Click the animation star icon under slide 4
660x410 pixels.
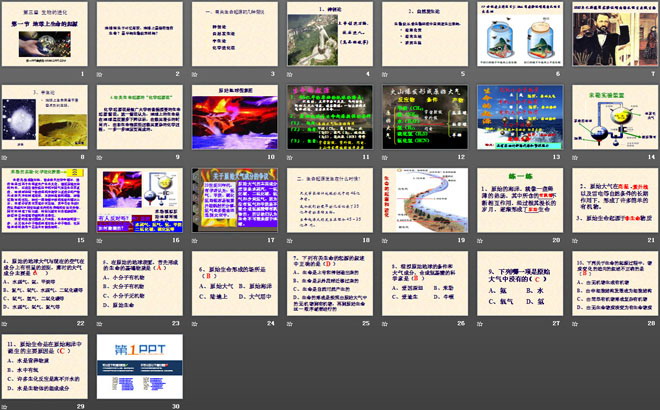click(290, 74)
